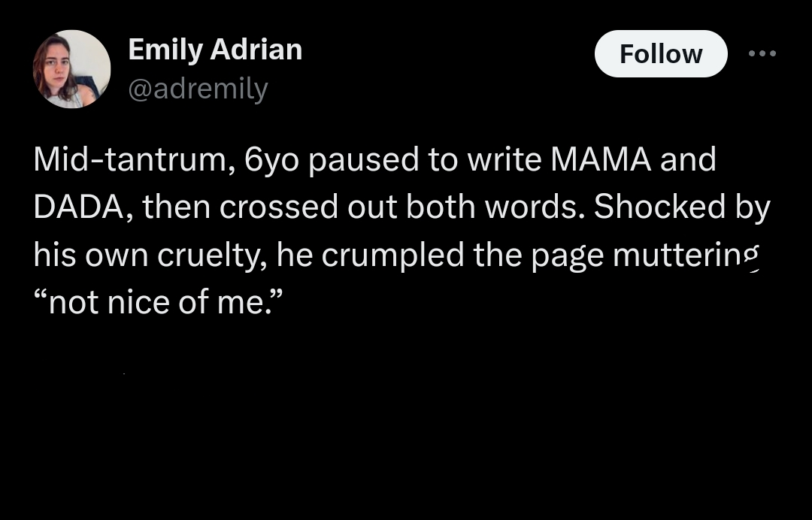Open the three-dot More options menu

pos(762,53)
